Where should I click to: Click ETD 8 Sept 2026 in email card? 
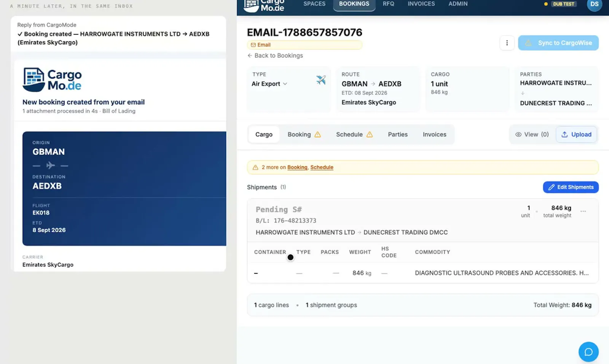click(x=49, y=230)
